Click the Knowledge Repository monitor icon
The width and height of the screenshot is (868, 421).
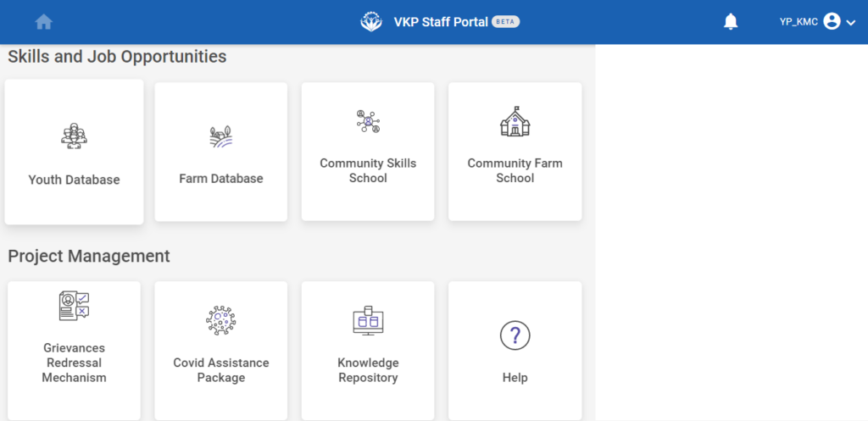(368, 320)
